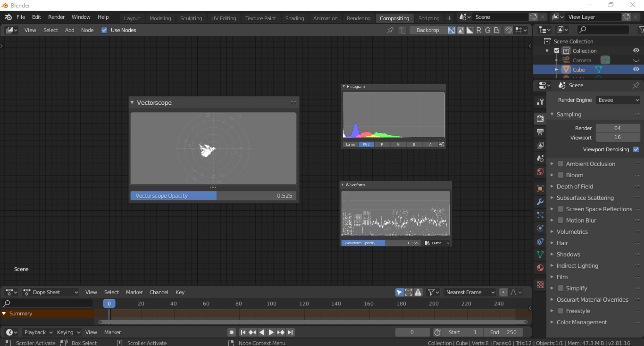The height and width of the screenshot is (346, 644).
Task: Open the Waveform Luma mode dropdown
Action: tap(437, 243)
